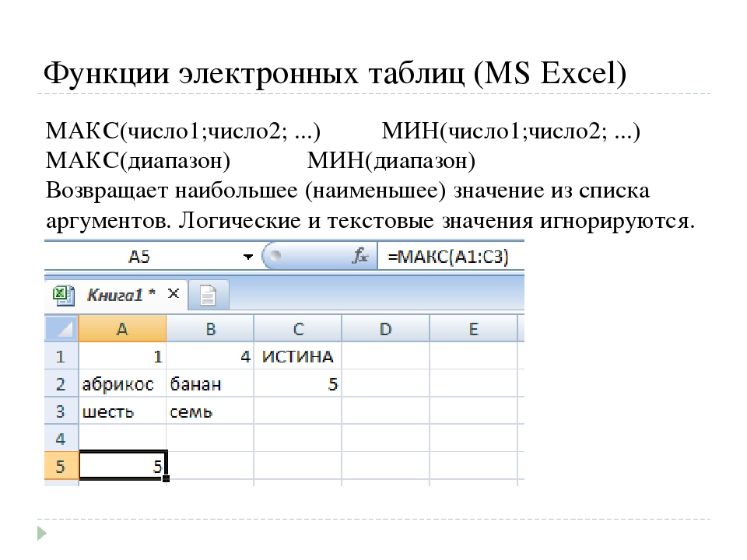Click cell C2 containing 5

click(298, 383)
